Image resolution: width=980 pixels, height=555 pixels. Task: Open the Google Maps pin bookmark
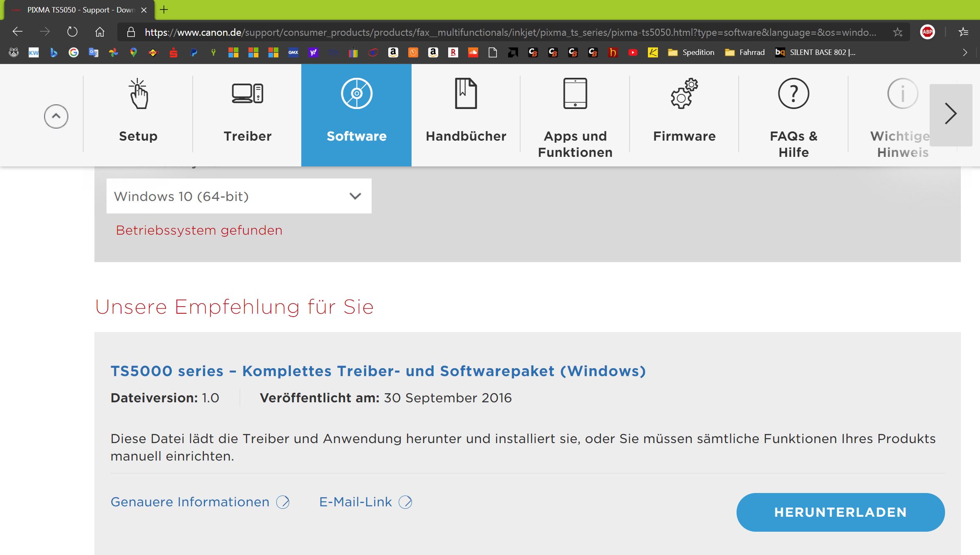[134, 52]
